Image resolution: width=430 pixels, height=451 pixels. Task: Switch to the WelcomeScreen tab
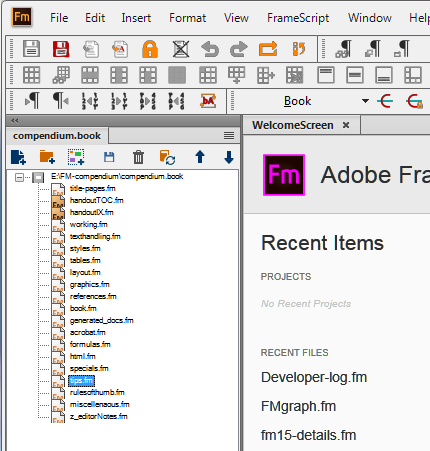tap(293, 125)
